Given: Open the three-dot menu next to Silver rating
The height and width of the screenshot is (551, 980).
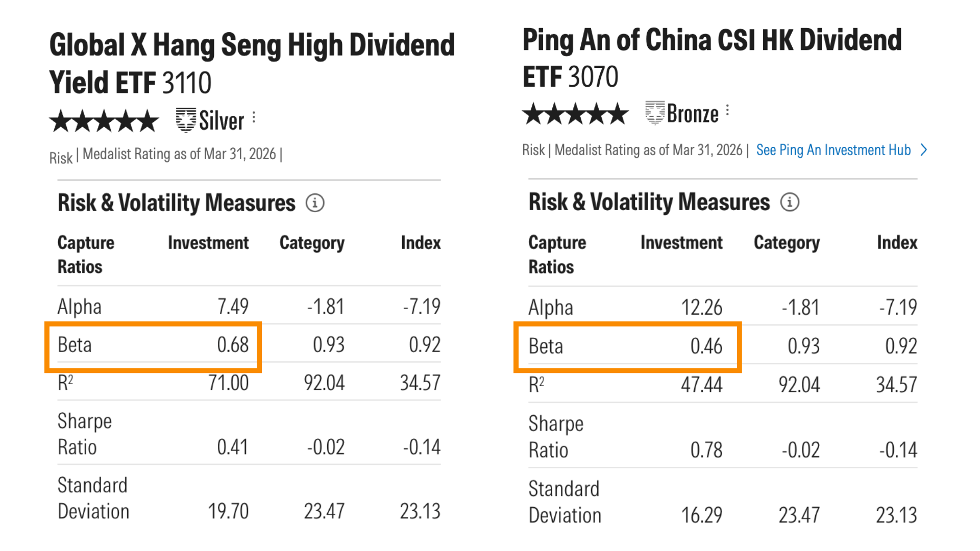Looking at the screenshot, I should pos(254,118).
